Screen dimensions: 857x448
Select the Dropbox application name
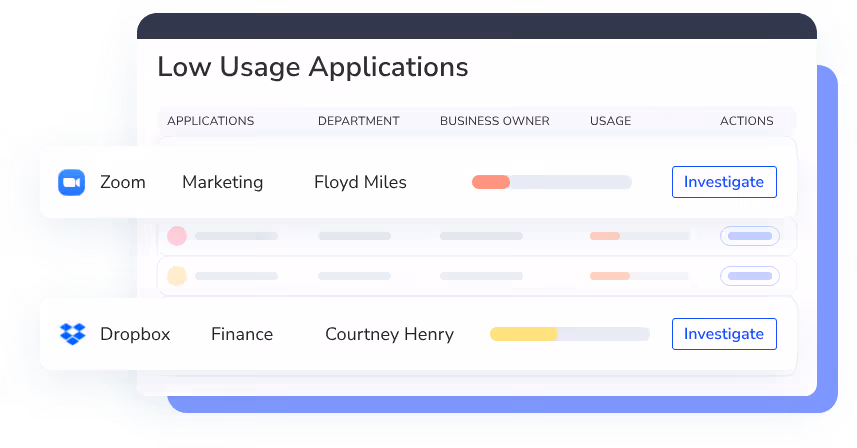(135, 334)
